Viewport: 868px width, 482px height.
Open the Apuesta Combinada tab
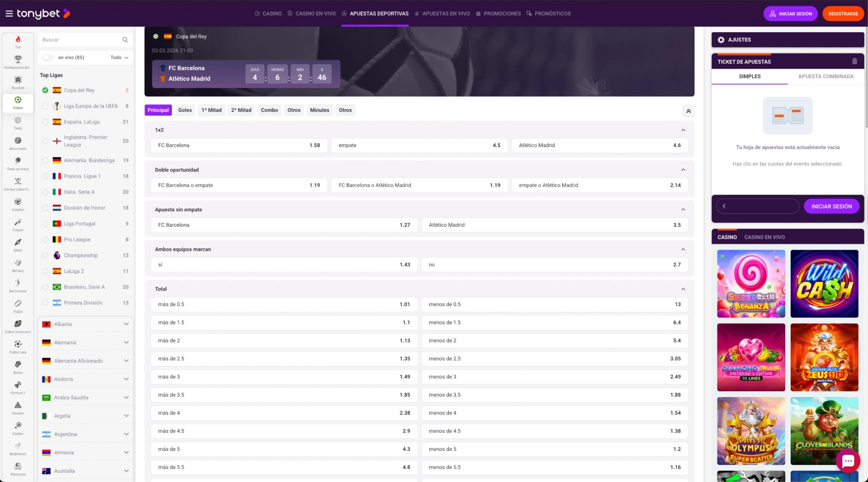pos(826,76)
